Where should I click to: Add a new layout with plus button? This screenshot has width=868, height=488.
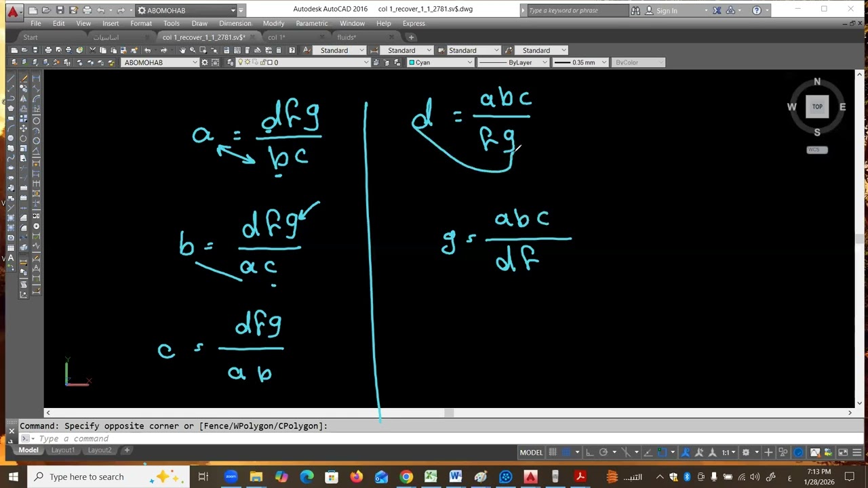126,450
